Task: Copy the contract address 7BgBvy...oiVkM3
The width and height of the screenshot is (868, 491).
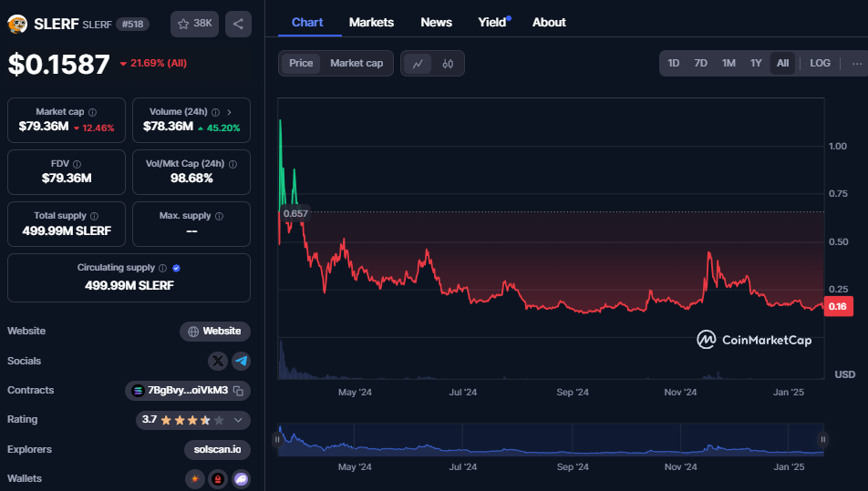Action: (239, 391)
